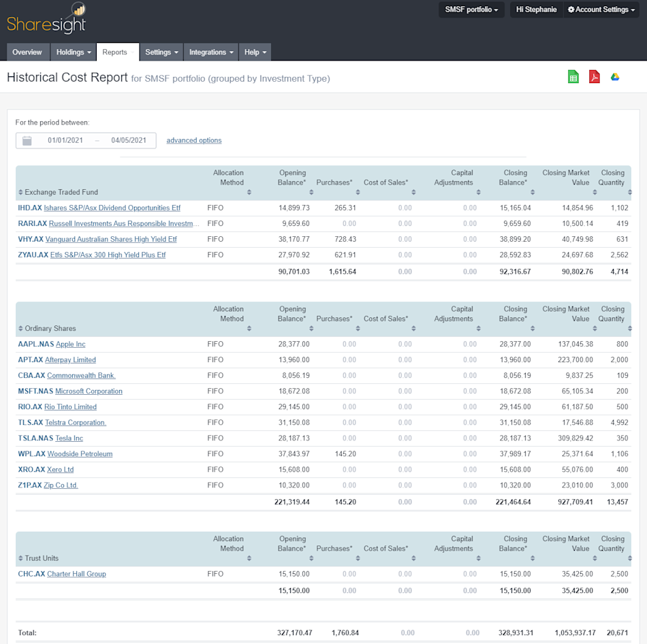Image resolution: width=647 pixels, height=644 pixels.
Task: Expand the Help menu
Action: point(255,52)
